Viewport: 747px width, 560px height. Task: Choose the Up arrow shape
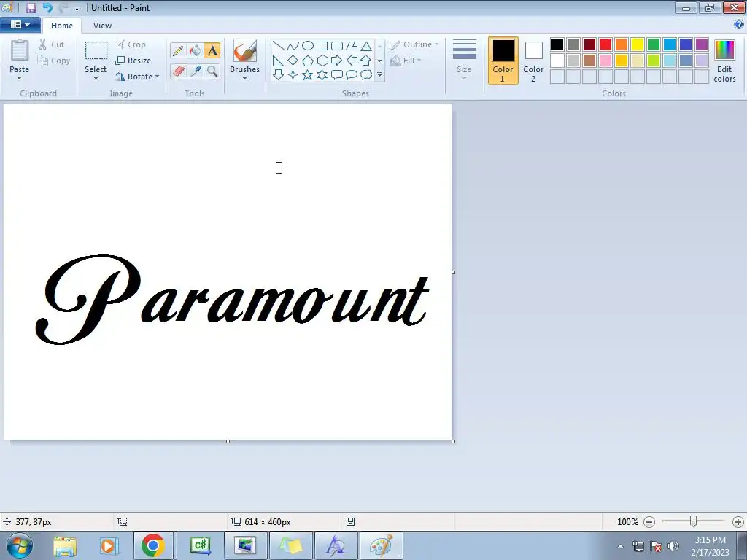pos(366,61)
